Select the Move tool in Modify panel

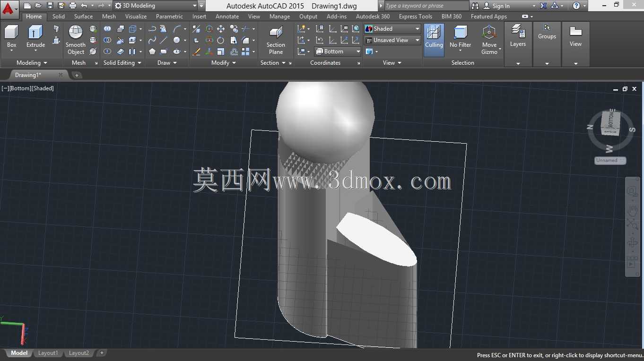[221, 29]
